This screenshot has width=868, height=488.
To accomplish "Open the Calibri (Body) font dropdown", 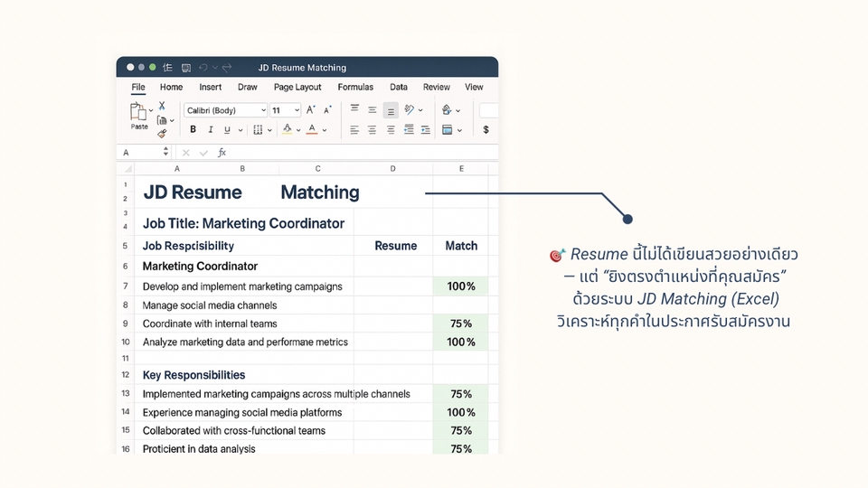I will (x=225, y=110).
